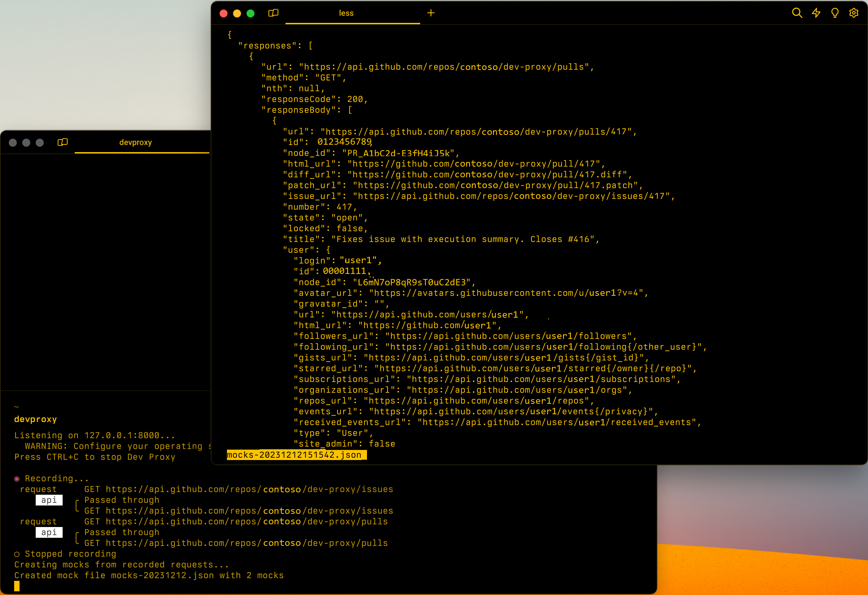
Task: Click the search magnifier icon
Action: 797,13
